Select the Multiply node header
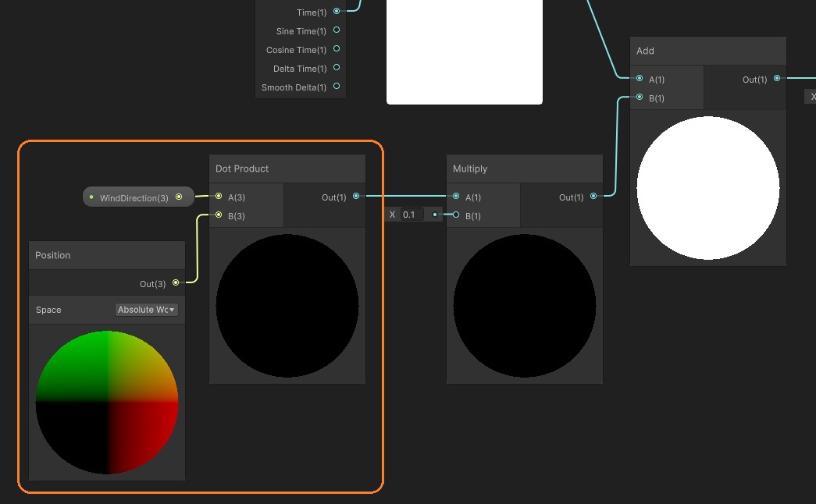816x504 pixels. (x=525, y=169)
